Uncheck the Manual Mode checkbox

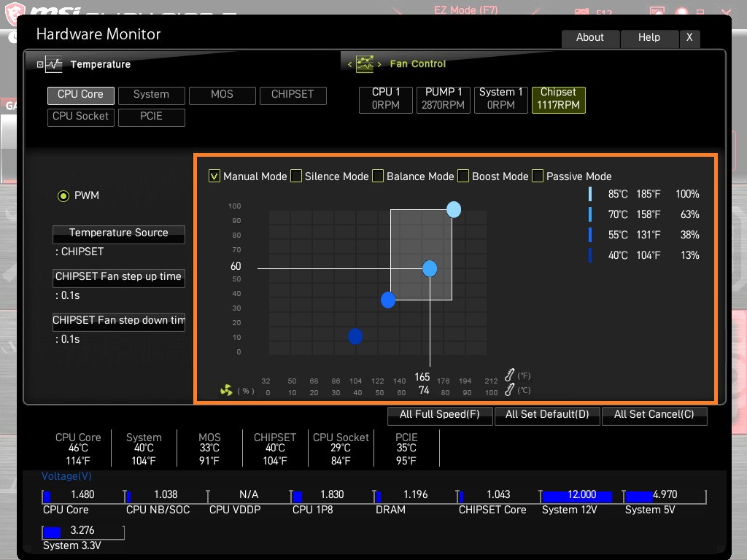214,176
